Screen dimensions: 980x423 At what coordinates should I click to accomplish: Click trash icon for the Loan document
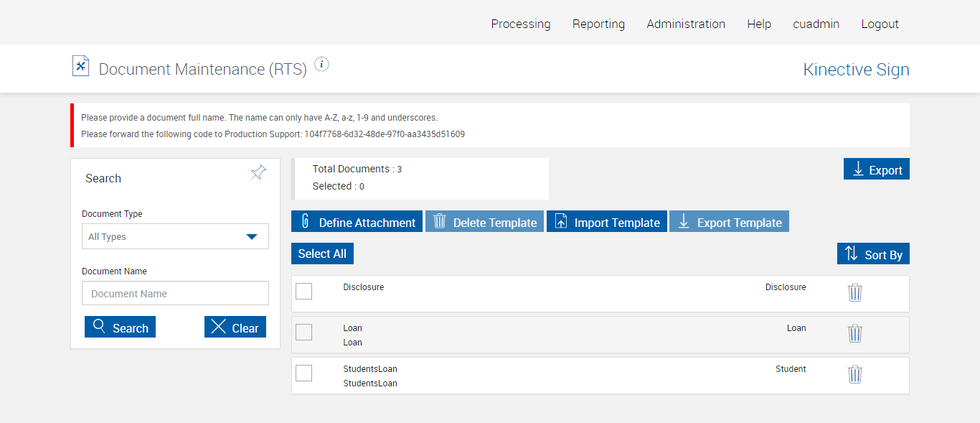click(854, 333)
